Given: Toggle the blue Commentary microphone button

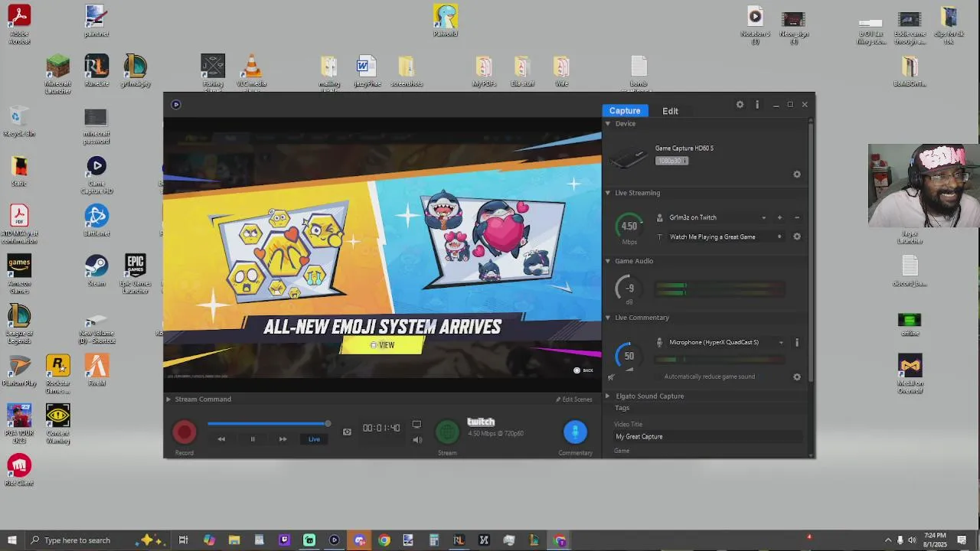Looking at the screenshot, I should 575,432.
